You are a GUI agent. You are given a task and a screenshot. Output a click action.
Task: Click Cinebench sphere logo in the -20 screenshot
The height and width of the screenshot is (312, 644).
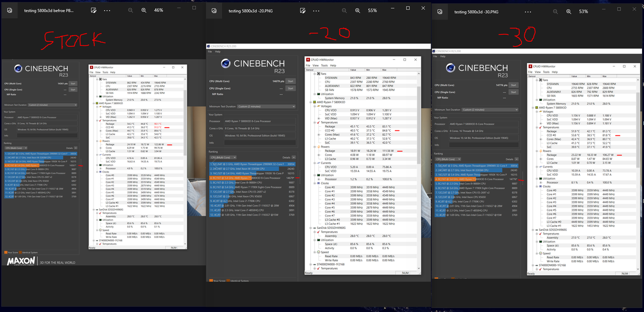pyautogui.click(x=226, y=63)
